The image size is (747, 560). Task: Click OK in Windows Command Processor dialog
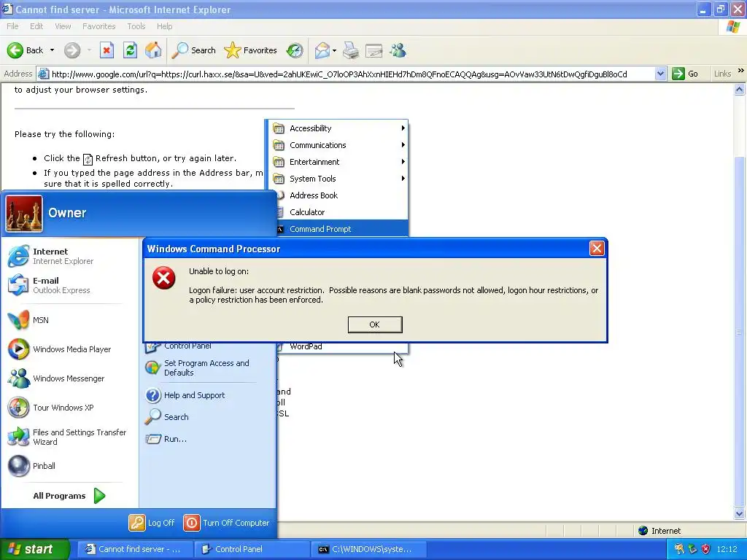click(375, 324)
